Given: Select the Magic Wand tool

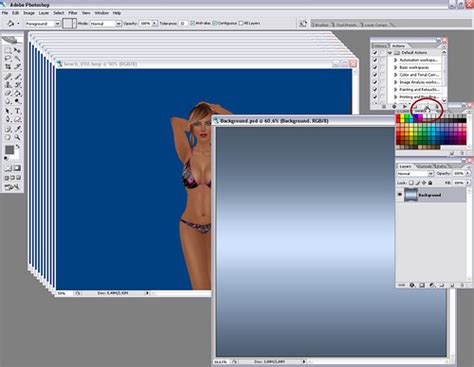Looking at the screenshot, I should point(17,58).
